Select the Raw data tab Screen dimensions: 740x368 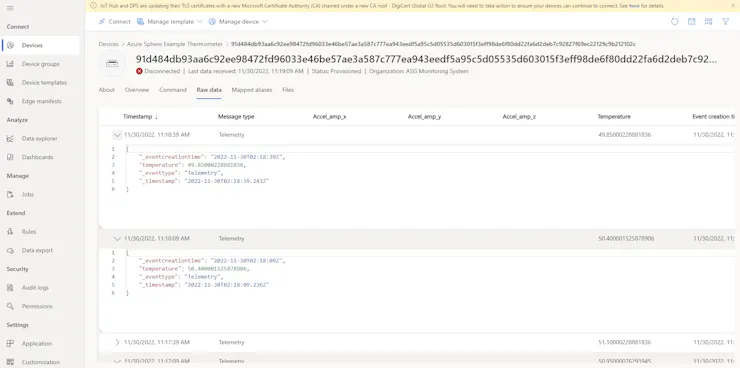coord(209,90)
